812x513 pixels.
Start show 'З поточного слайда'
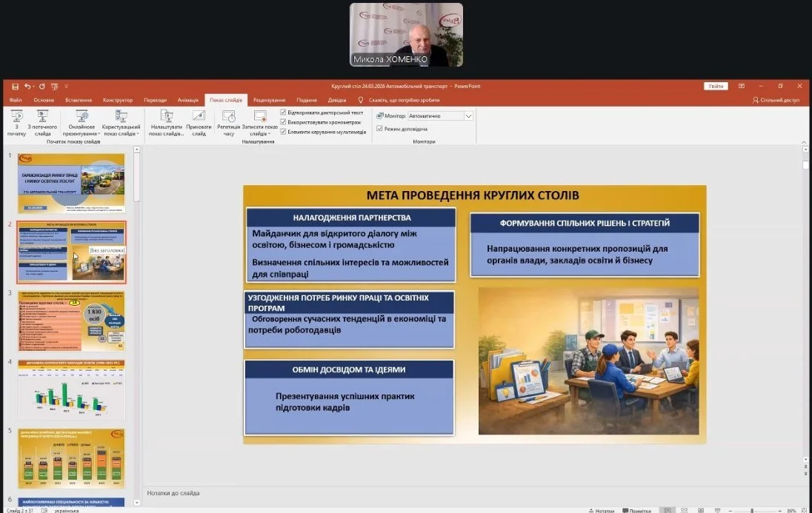42,123
